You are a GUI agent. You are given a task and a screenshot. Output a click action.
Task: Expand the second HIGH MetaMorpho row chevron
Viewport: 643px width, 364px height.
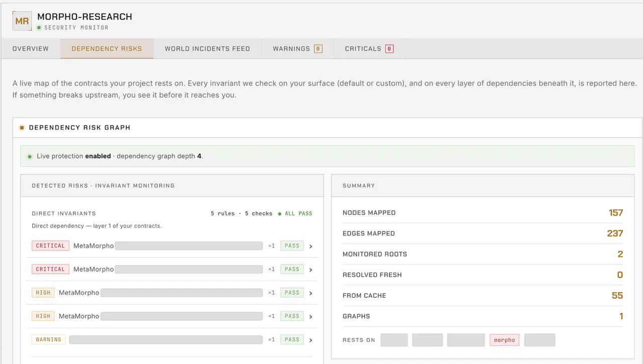pyautogui.click(x=311, y=316)
